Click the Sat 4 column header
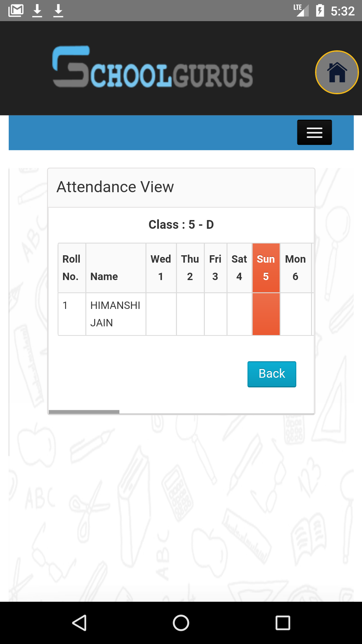Screen dimensions: 362x644 tap(239, 268)
